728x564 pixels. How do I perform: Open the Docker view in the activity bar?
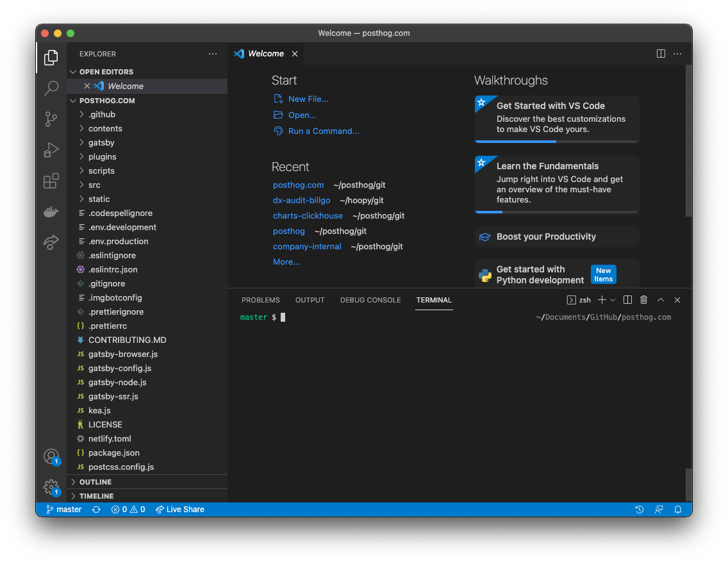pyautogui.click(x=51, y=211)
